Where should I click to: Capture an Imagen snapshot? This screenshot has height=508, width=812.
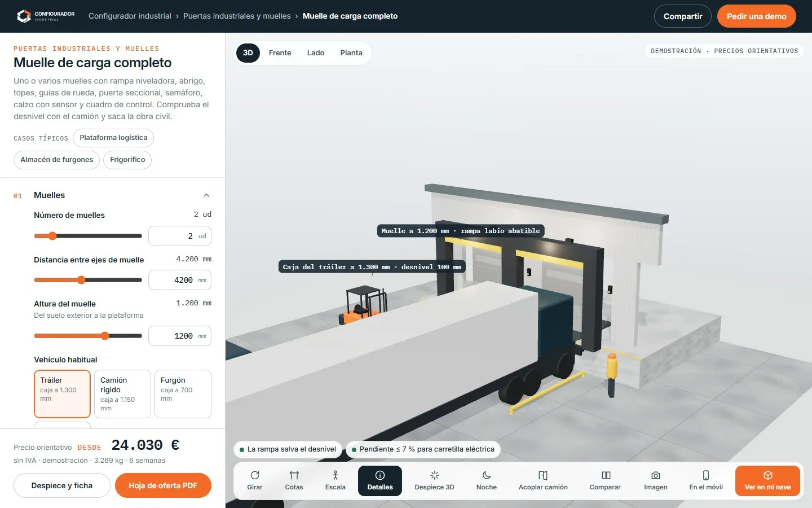click(656, 481)
